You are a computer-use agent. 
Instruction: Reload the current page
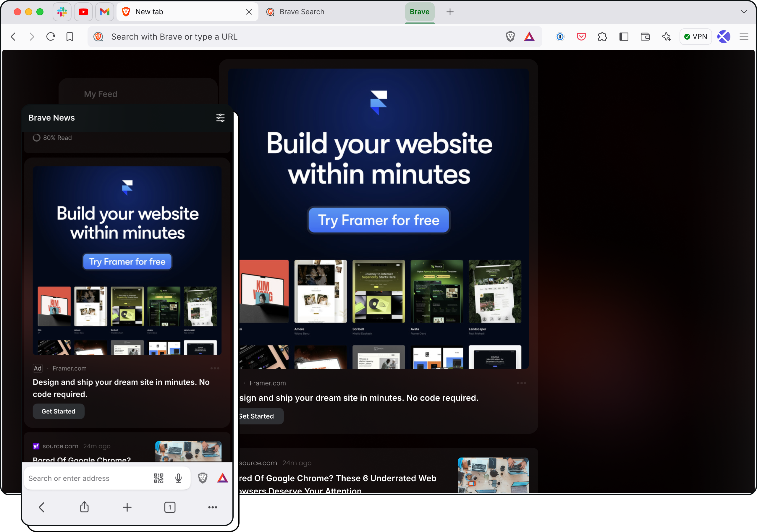51,37
